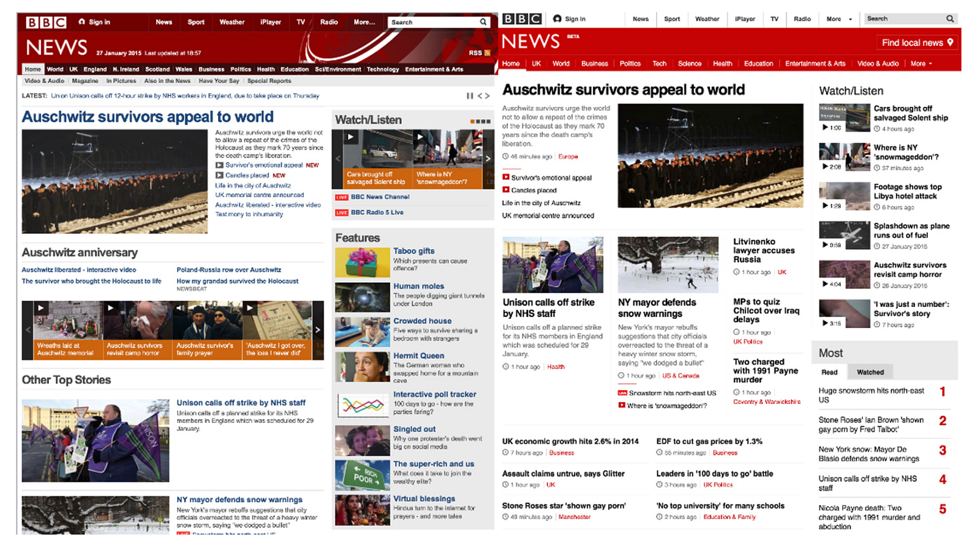
Task: Open Most Read item 'Stone Roses' Ian Brown 'shown gay porn by Fred Talbot''
Action: point(871,424)
